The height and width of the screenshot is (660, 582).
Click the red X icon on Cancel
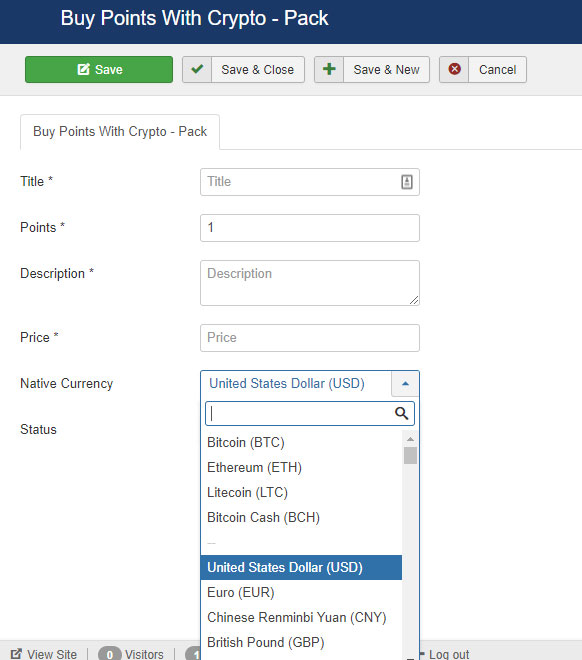coord(454,69)
